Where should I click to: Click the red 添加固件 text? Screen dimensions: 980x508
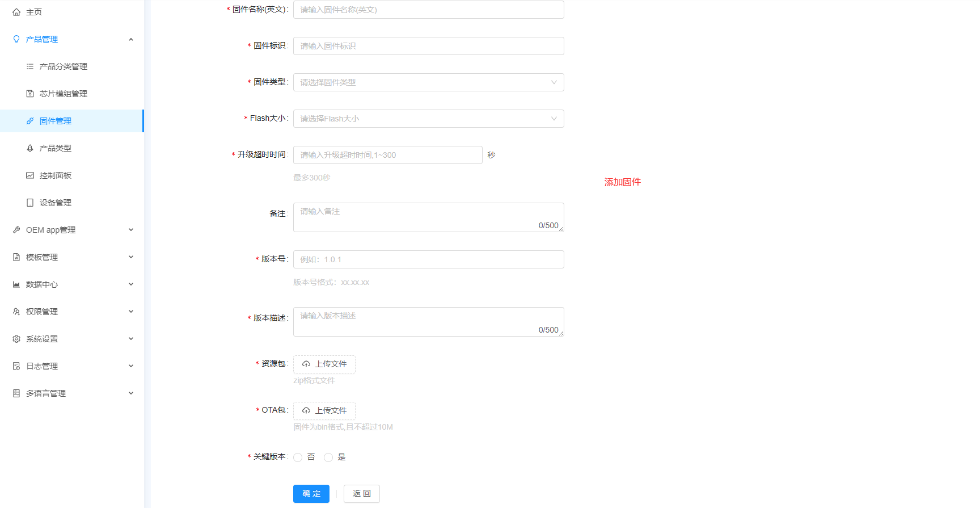pyautogui.click(x=622, y=182)
